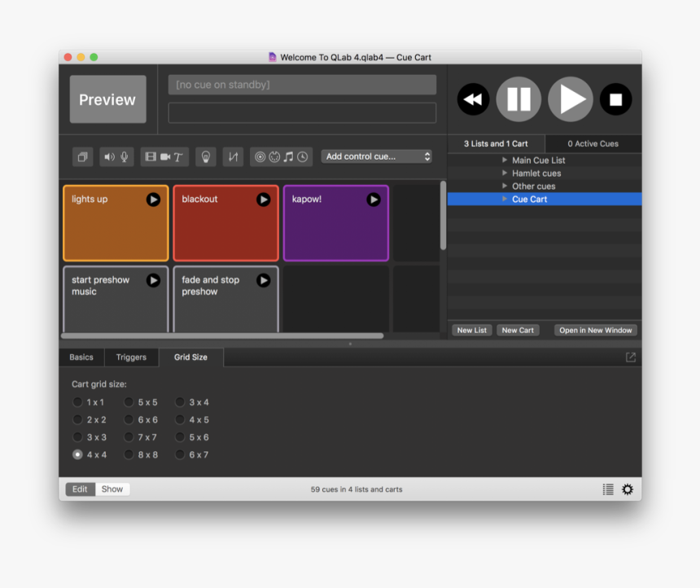Image resolution: width=700 pixels, height=588 pixels.
Task: Click the large GO play button
Action: click(x=571, y=99)
